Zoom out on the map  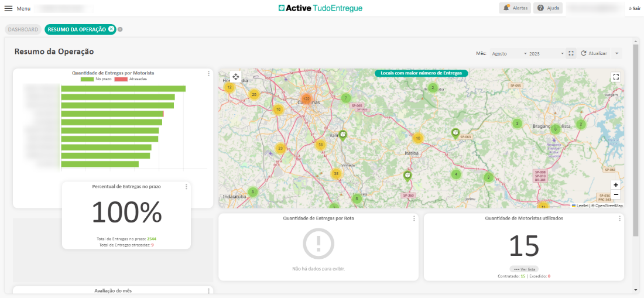(615, 194)
